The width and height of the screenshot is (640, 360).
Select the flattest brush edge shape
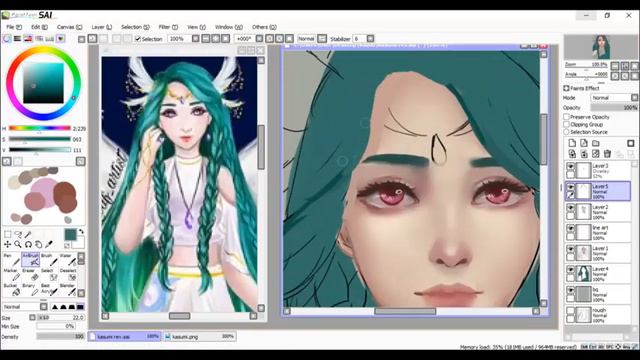tap(80, 307)
